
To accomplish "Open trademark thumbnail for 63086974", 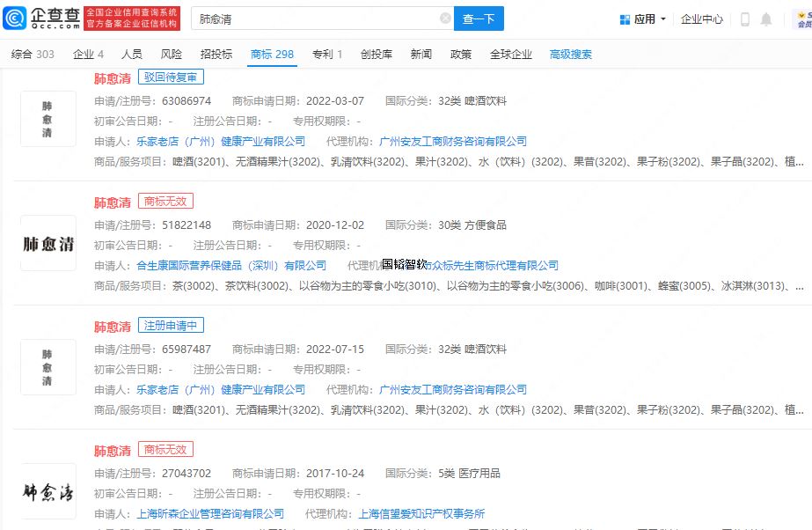I will [48, 119].
